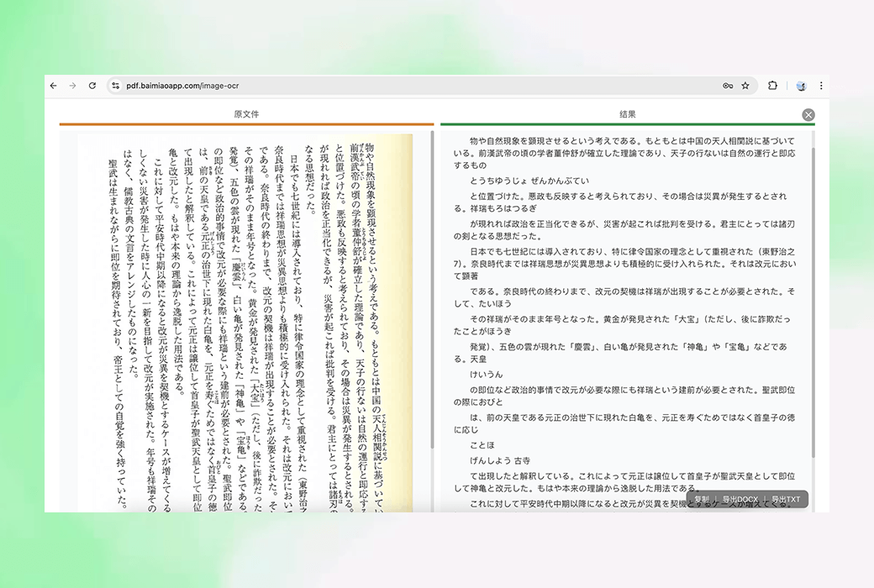Viewport: 874px width, 588px height.
Task: Click the scanned Japanese page image
Action: tap(245, 323)
